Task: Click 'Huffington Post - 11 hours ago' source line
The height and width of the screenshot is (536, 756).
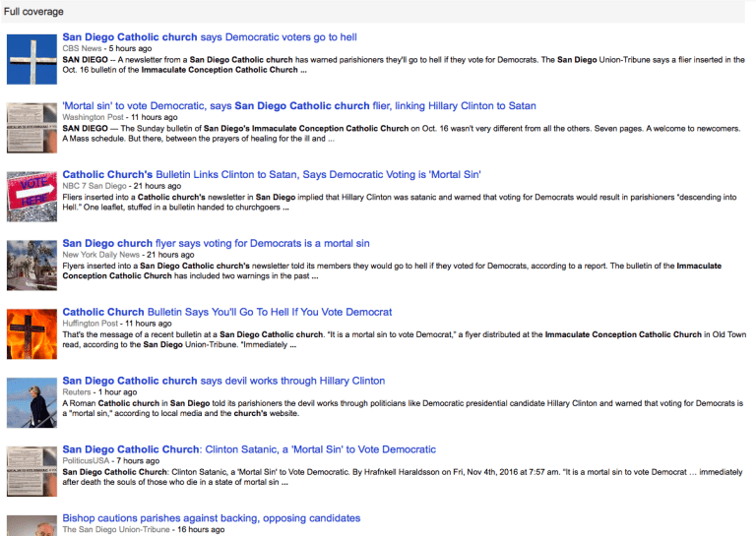Action: 117,324
